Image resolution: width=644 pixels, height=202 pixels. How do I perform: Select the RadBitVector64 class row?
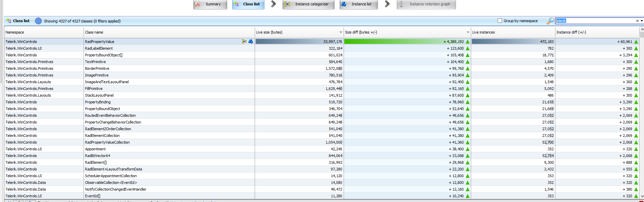click(321, 156)
